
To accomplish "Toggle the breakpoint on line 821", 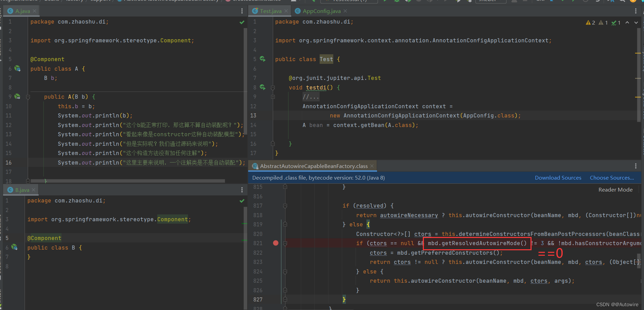I will [x=276, y=243].
